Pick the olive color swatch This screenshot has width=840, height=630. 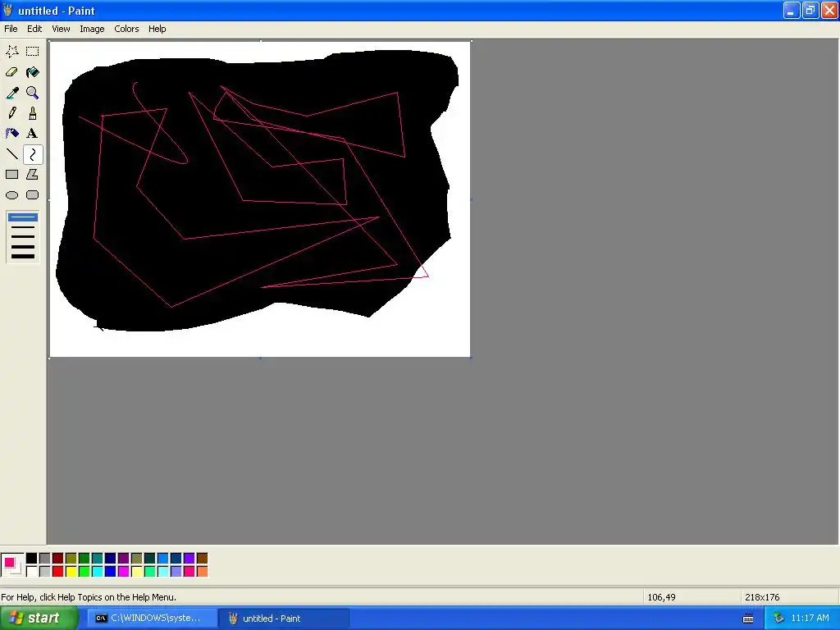click(71, 559)
